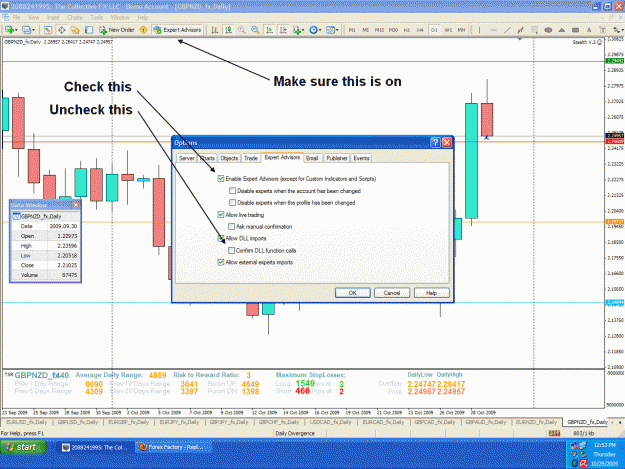The width and height of the screenshot is (625, 469).
Task: Click the Help button in Options
Action: (x=432, y=293)
